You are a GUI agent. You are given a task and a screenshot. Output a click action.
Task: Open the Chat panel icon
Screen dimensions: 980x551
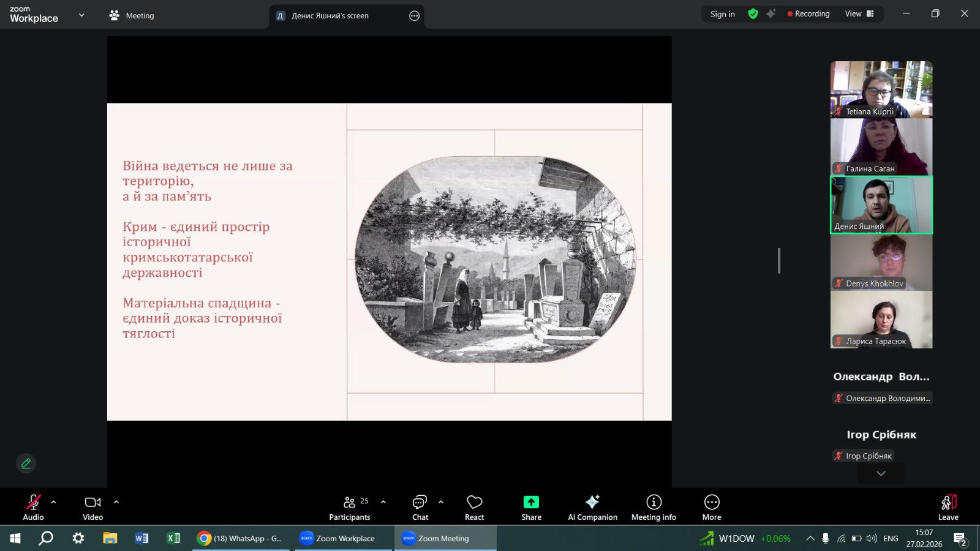420,503
